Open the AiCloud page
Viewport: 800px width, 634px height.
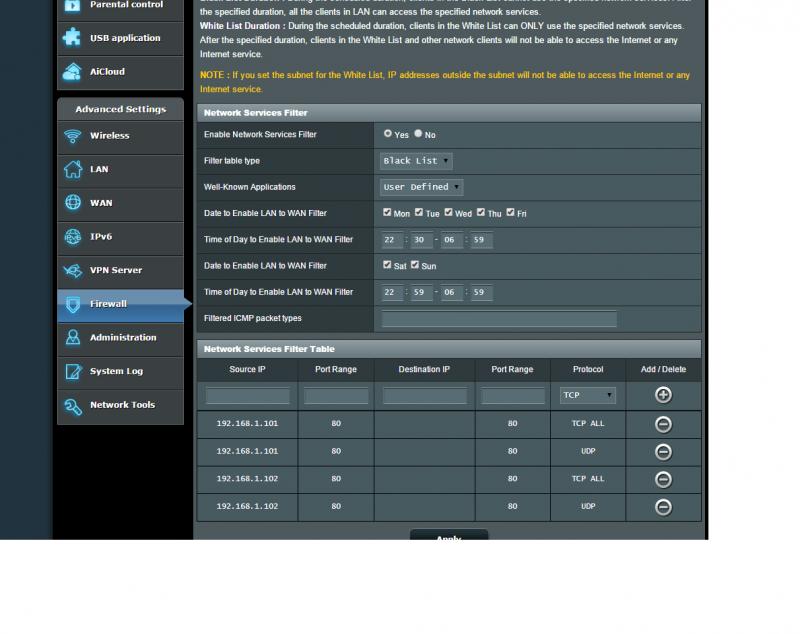pos(120,72)
